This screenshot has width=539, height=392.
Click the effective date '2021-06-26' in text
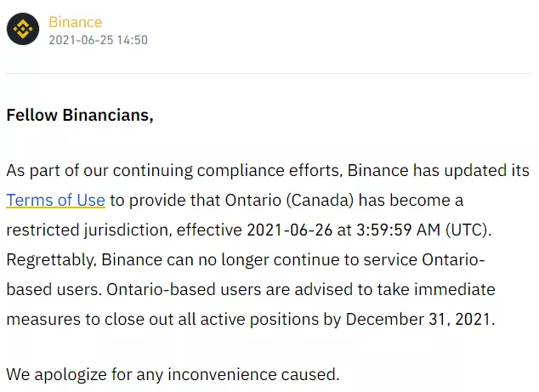coord(289,230)
